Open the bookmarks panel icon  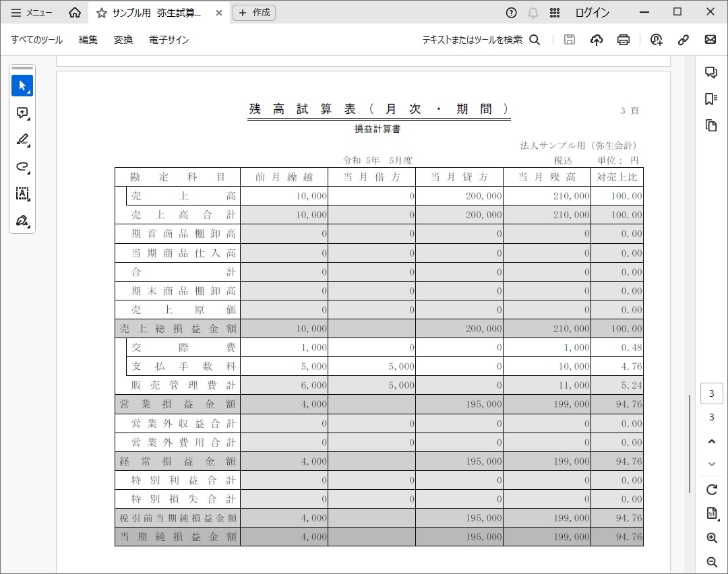point(711,99)
